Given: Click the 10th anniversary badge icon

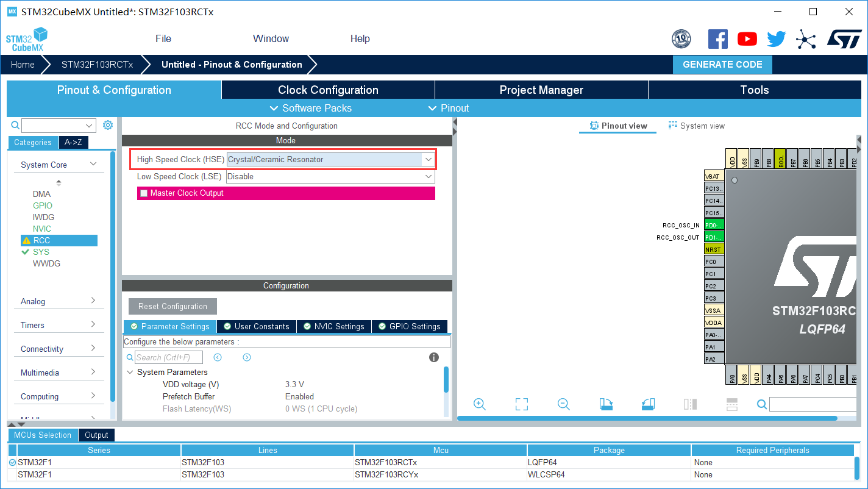Looking at the screenshot, I should (x=681, y=39).
